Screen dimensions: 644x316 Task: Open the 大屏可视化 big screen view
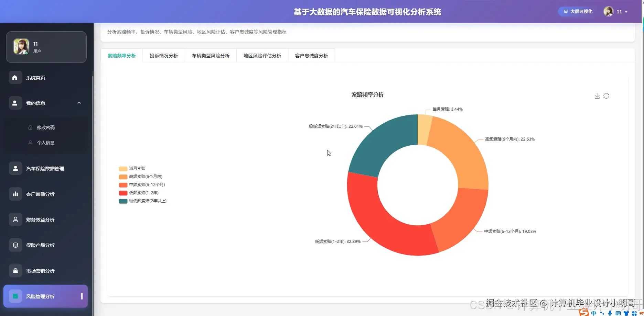point(577,11)
